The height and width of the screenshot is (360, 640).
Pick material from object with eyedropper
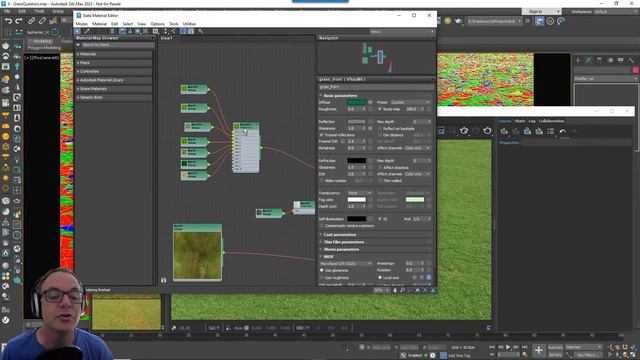(87, 31)
